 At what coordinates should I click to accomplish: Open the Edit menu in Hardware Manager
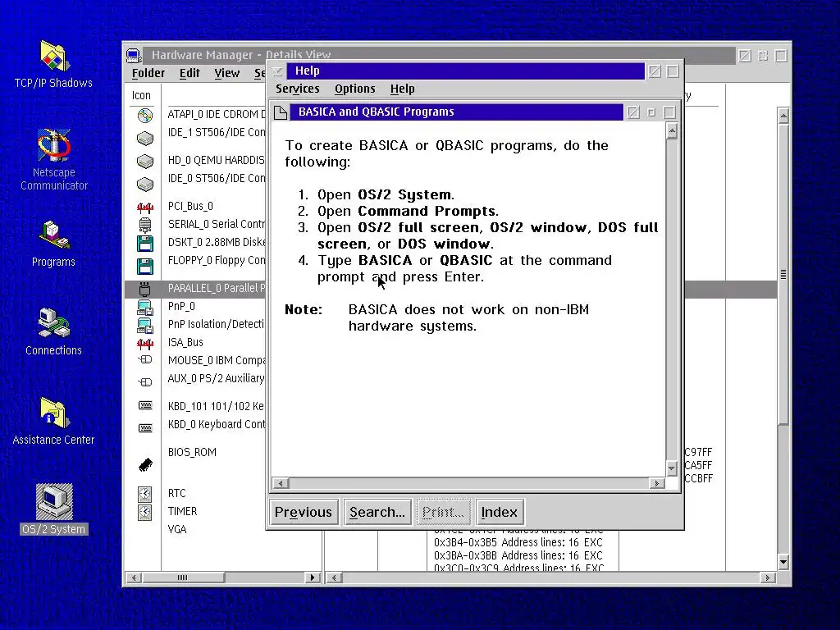189,73
